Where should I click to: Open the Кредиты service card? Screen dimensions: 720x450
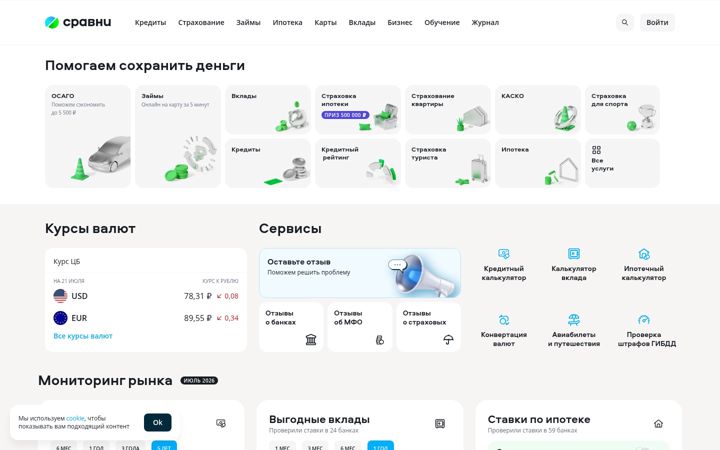[268, 163]
